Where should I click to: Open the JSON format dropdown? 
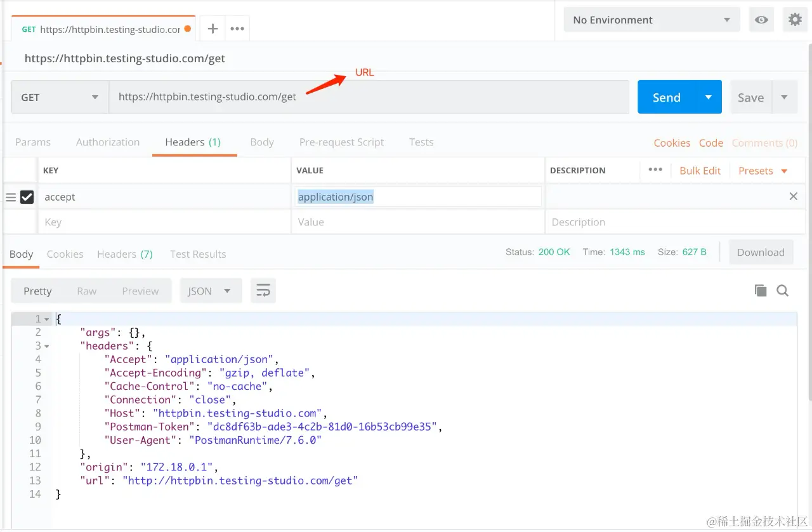tap(211, 291)
